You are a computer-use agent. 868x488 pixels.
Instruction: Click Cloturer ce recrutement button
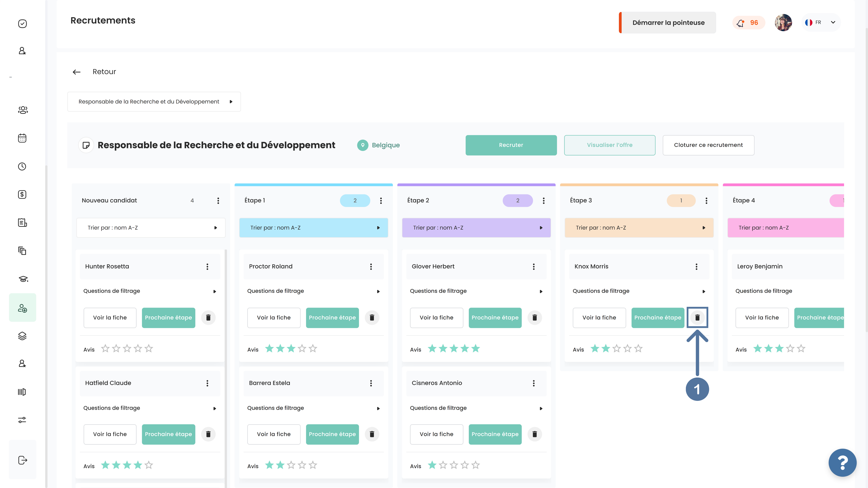click(708, 145)
